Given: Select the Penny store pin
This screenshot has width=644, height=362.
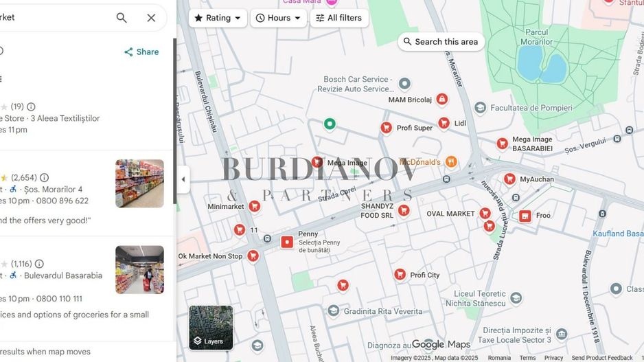Looking at the screenshot, I should pos(287,242).
